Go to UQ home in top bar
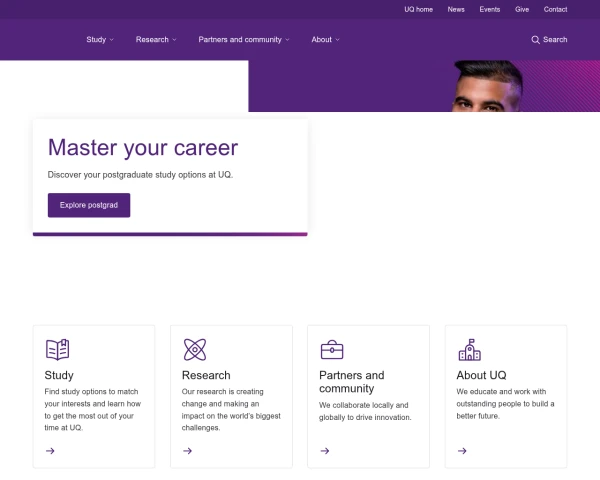 (418, 9)
